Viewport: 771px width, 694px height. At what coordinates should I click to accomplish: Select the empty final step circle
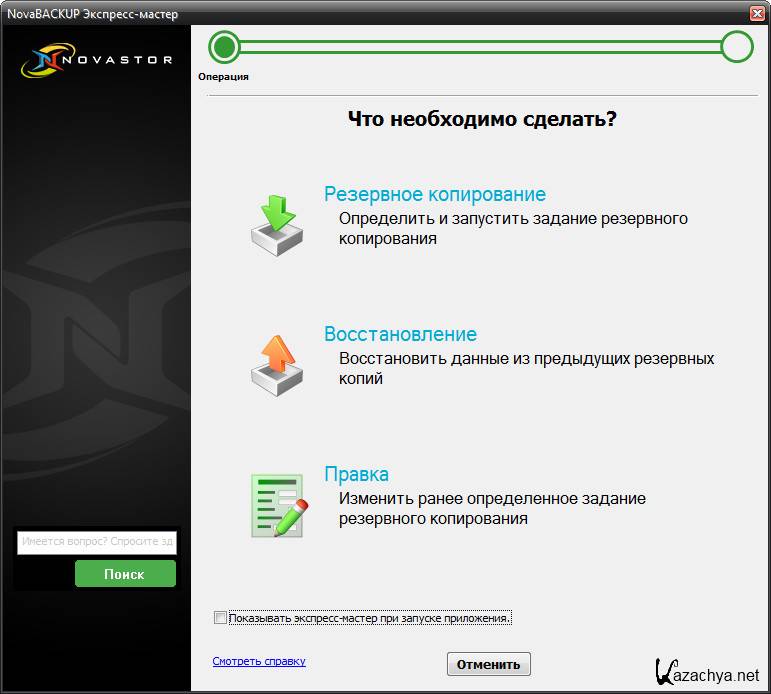(737, 46)
